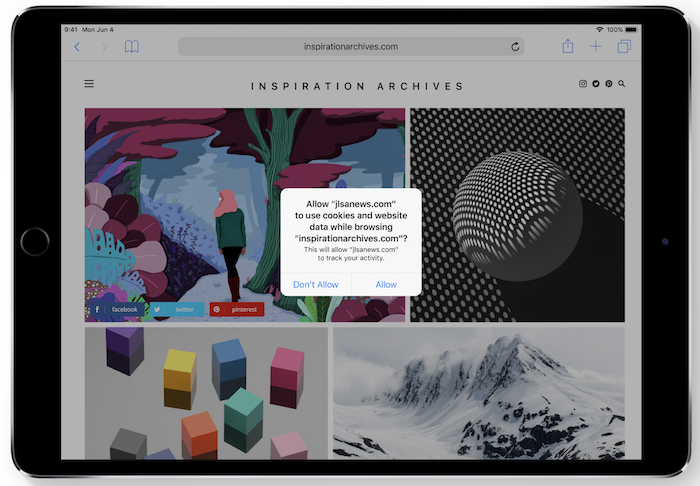Screen dimensions: 700x486
Task: Show all open tabs overview
Action: tap(624, 47)
